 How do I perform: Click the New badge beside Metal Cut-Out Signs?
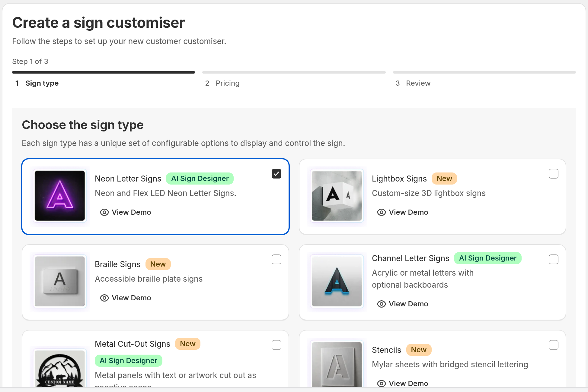[188, 344]
